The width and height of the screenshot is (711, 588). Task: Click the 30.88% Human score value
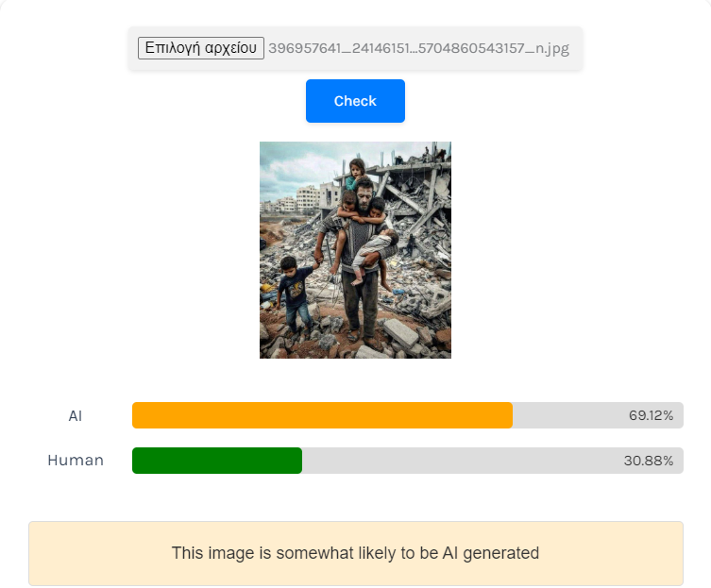(x=649, y=461)
